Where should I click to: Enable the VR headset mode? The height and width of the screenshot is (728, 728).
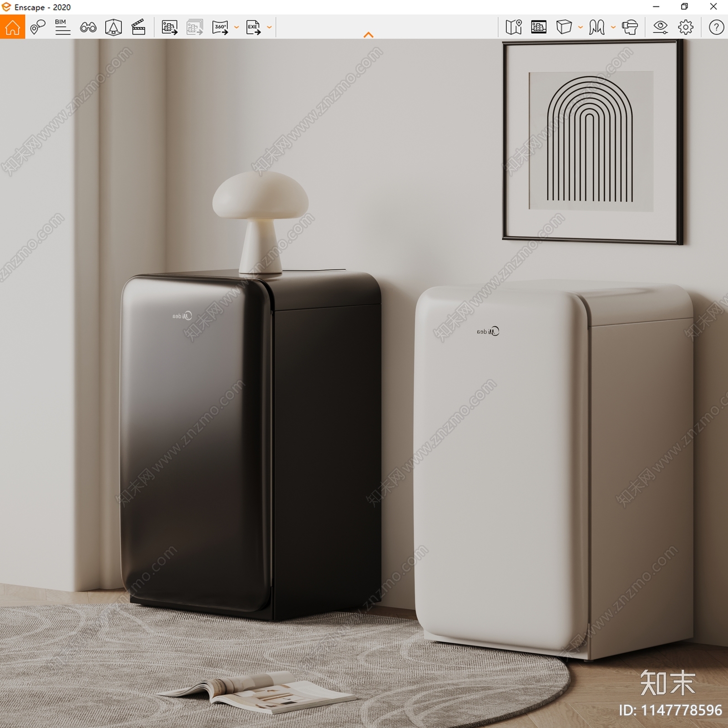[x=630, y=27]
